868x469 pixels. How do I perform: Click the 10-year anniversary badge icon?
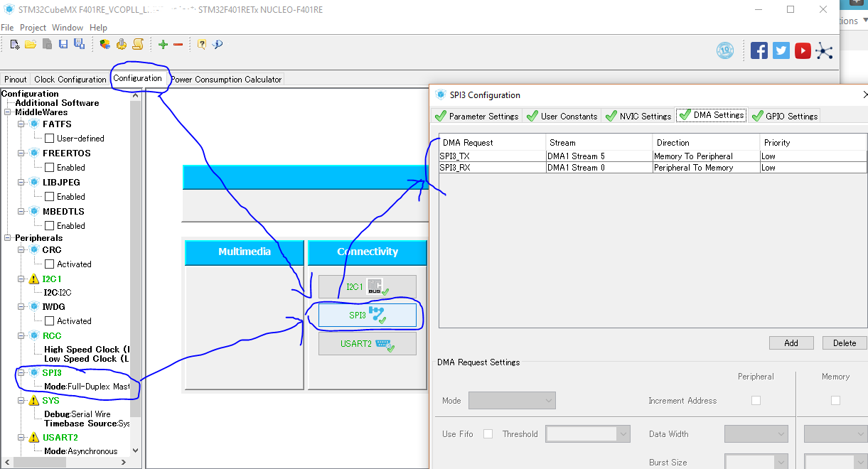[725, 50]
